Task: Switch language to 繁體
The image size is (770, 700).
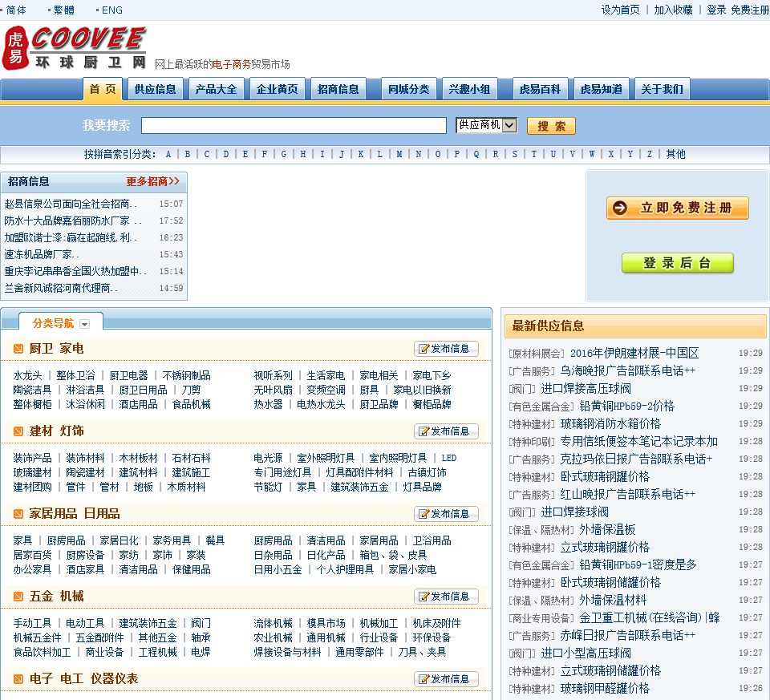Action: 64,10
